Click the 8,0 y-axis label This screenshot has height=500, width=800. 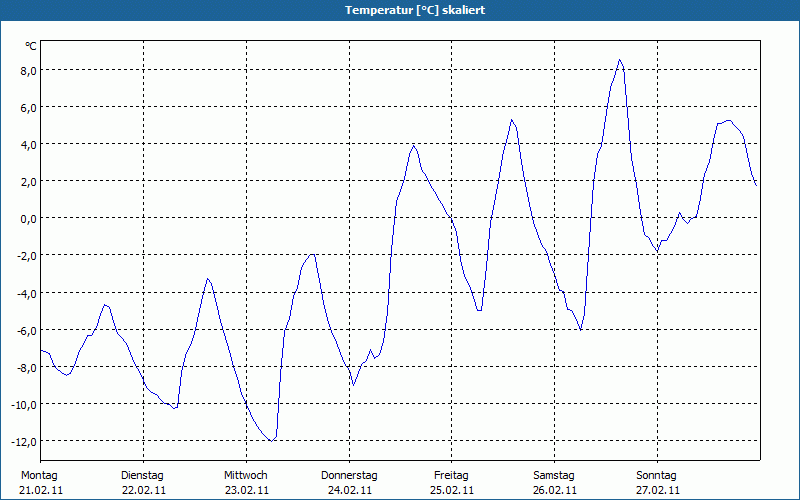pyautogui.click(x=29, y=70)
